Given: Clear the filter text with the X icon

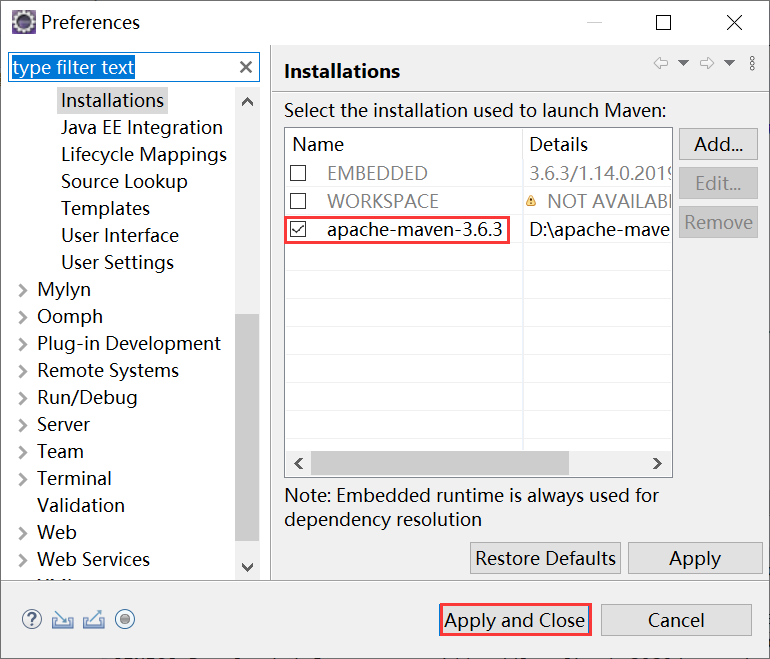Looking at the screenshot, I should coord(246,67).
